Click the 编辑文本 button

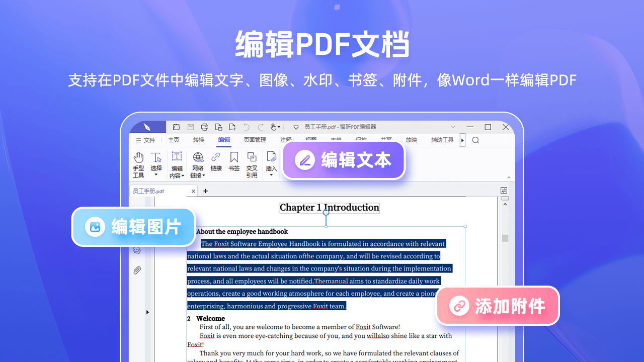(x=344, y=160)
